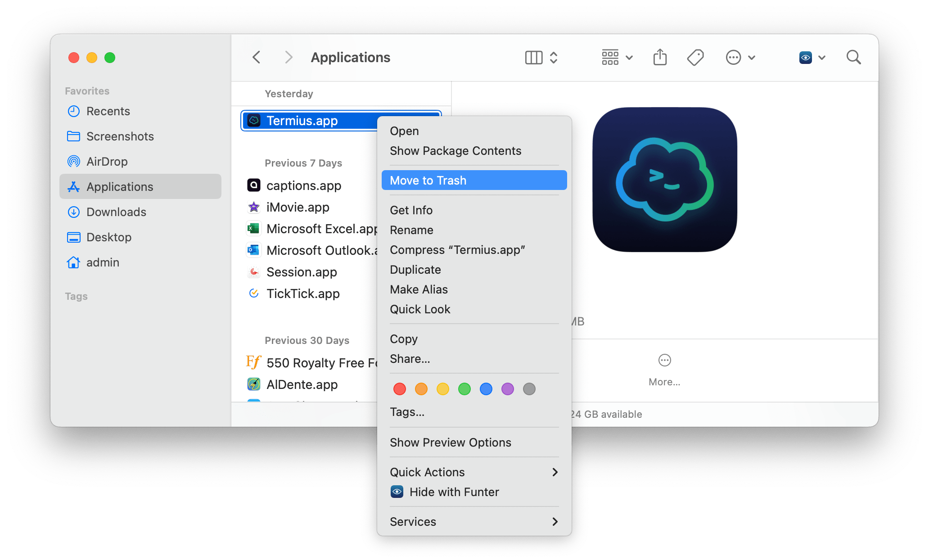The image size is (929, 560).
Task: Apply the red tag color
Action: 400,389
